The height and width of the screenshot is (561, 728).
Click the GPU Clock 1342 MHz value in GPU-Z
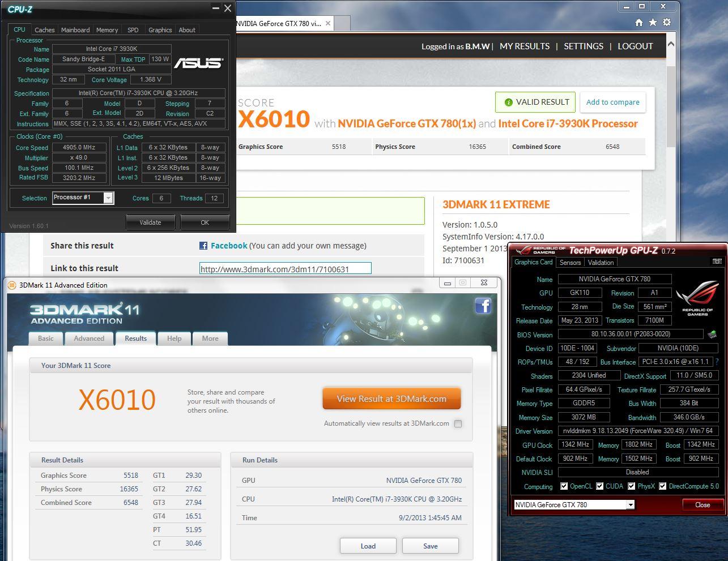[576, 445]
